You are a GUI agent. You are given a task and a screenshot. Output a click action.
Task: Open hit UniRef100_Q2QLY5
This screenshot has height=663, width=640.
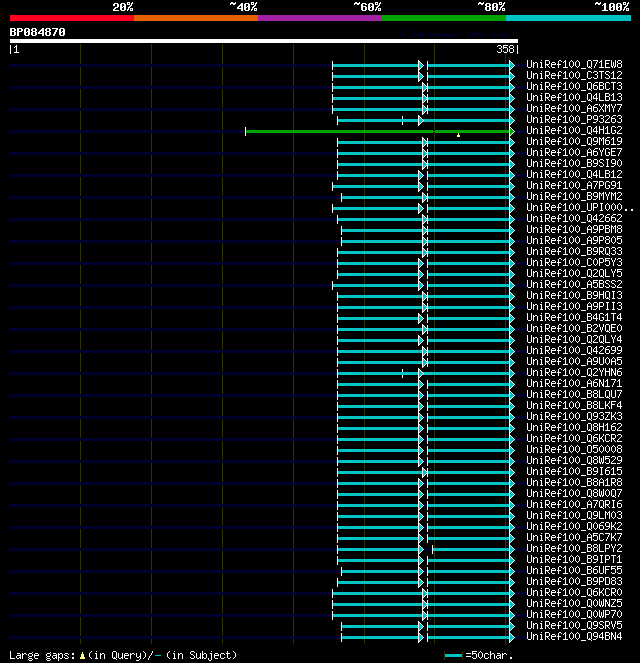(x=574, y=273)
